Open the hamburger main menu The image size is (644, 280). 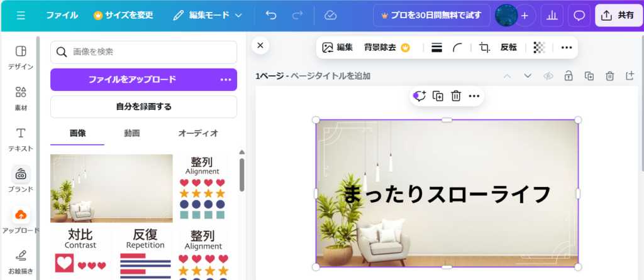(21, 16)
